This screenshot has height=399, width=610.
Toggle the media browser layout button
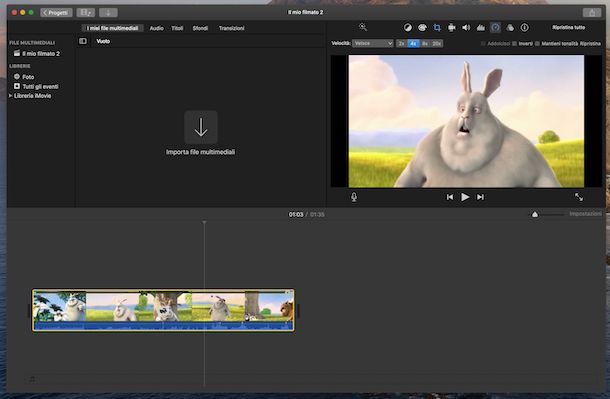coord(86,12)
